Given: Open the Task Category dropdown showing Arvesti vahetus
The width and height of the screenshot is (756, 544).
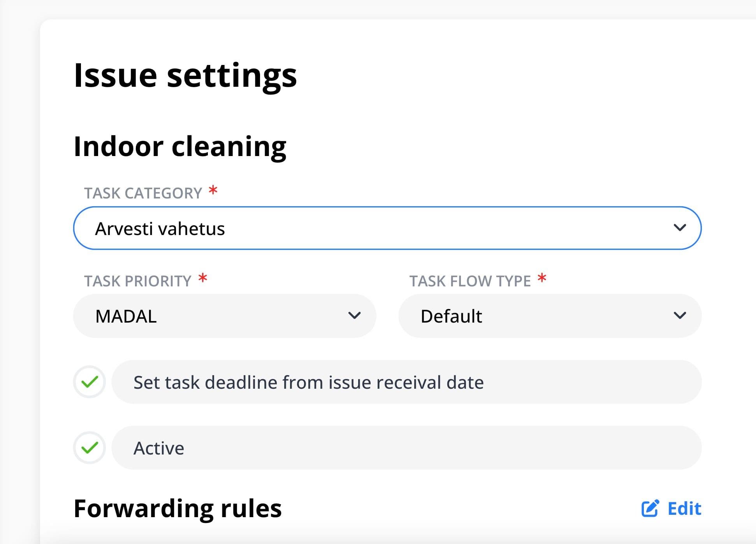Looking at the screenshot, I should click(387, 228).
